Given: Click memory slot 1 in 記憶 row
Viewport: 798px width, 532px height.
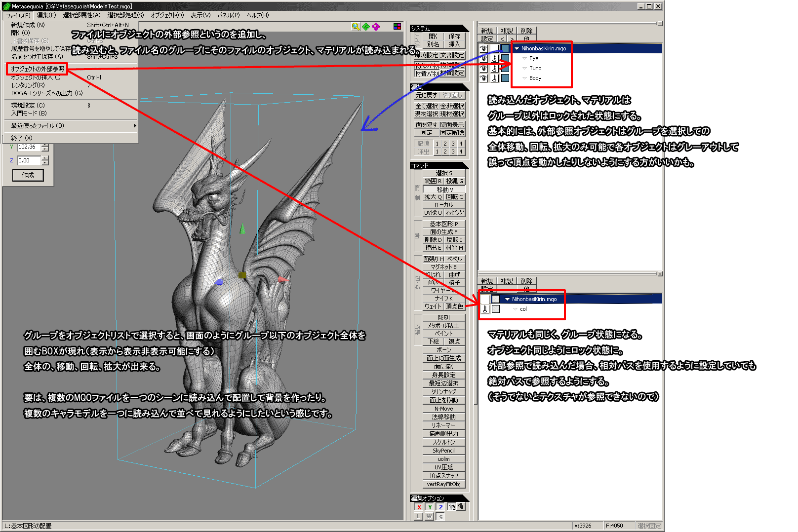Looking at the screenshot, I should click(437, 144).
